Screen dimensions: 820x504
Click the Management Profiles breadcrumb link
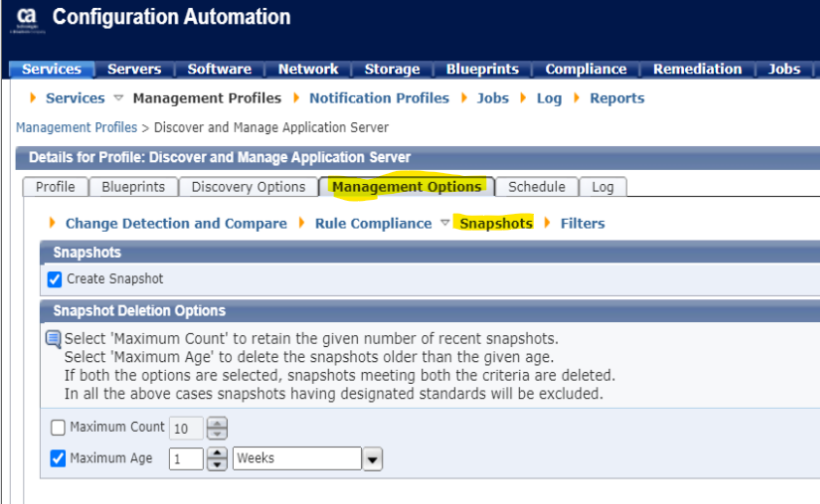coord(76,128)
